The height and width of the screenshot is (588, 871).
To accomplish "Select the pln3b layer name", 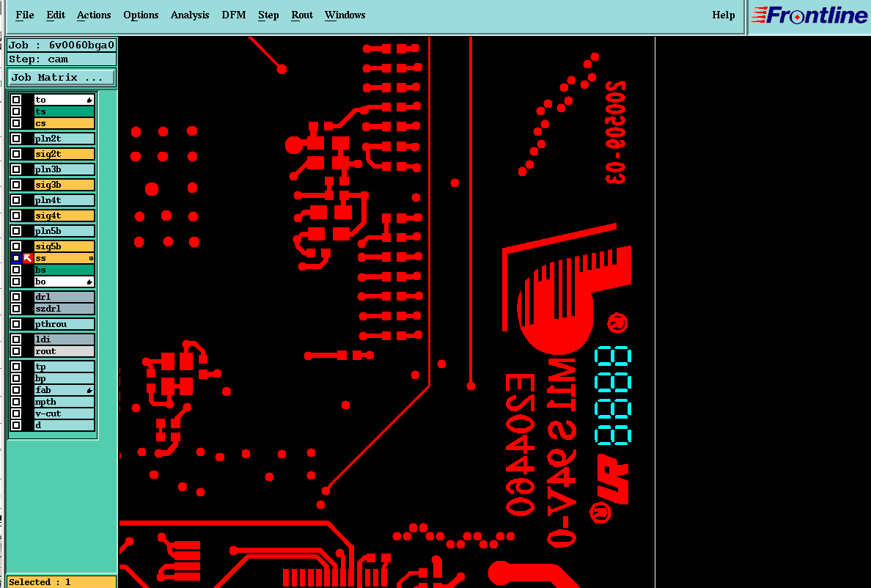I will coord(64,169).
